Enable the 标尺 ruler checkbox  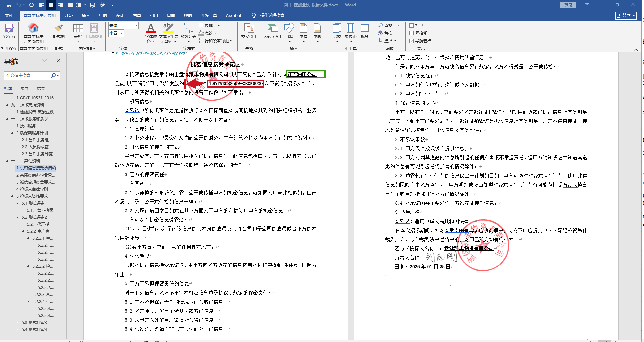pyautogui.click(x=411, y=25)
